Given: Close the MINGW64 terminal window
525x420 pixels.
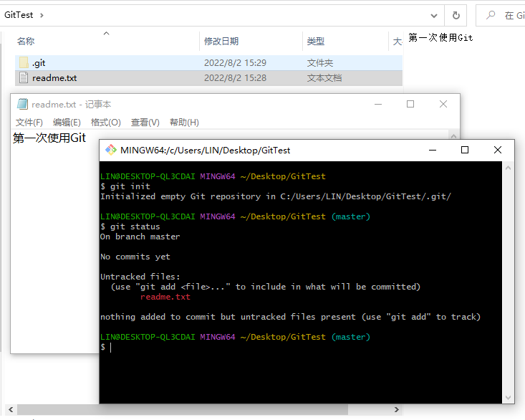Looking at the screenshot, I should click(498, 150).
